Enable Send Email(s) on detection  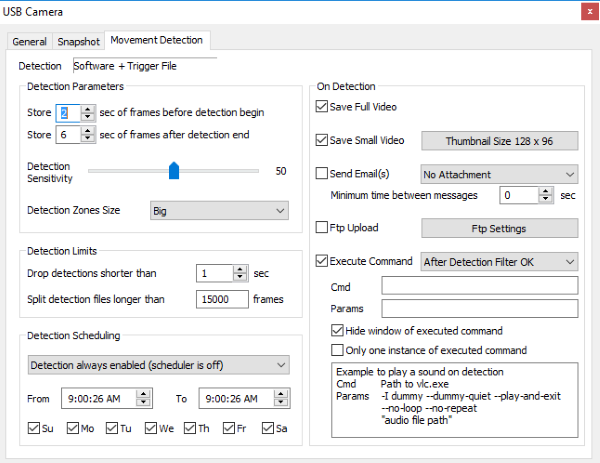point(322,174)
